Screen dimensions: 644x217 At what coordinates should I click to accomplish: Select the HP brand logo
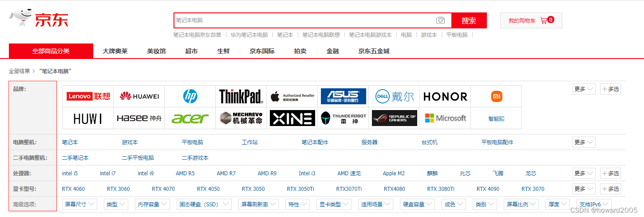190,96
